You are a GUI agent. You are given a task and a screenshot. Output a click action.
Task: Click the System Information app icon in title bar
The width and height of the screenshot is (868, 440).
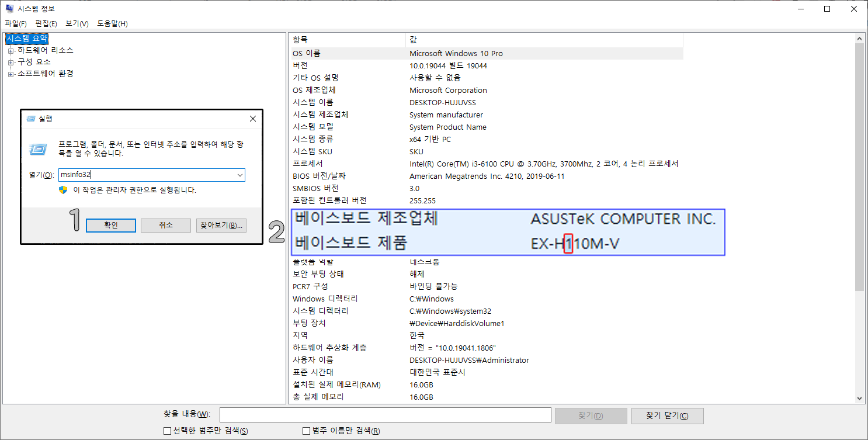point(9,9)
